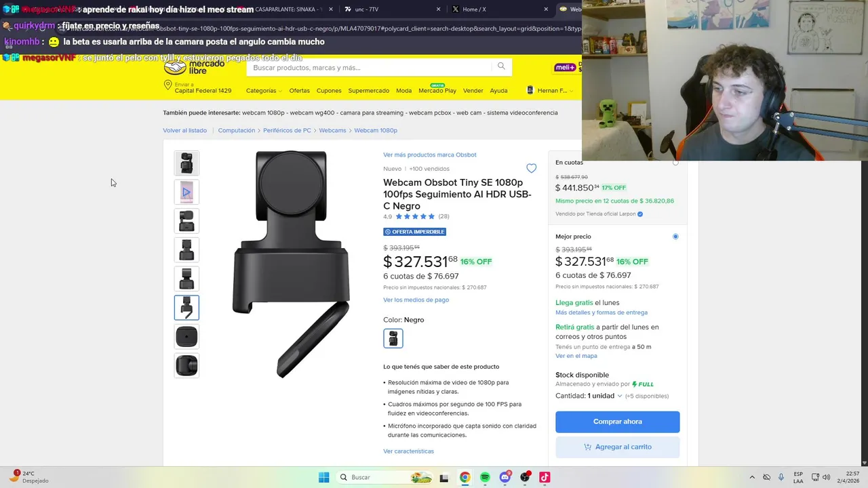Open the weather widget showing 24°C
The width and height of the screenshot is (868, 488).
30,476
